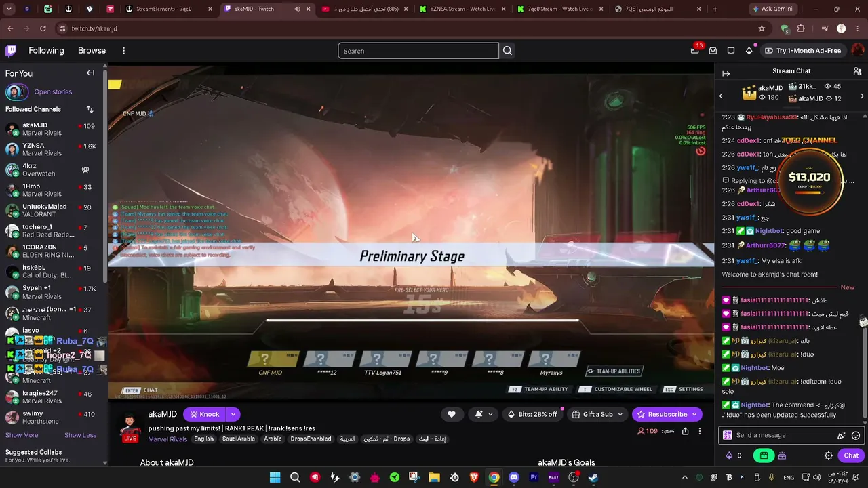Click the Resubscribe button
The height and width of the screenshot is (488, 868).
[667, 414]
